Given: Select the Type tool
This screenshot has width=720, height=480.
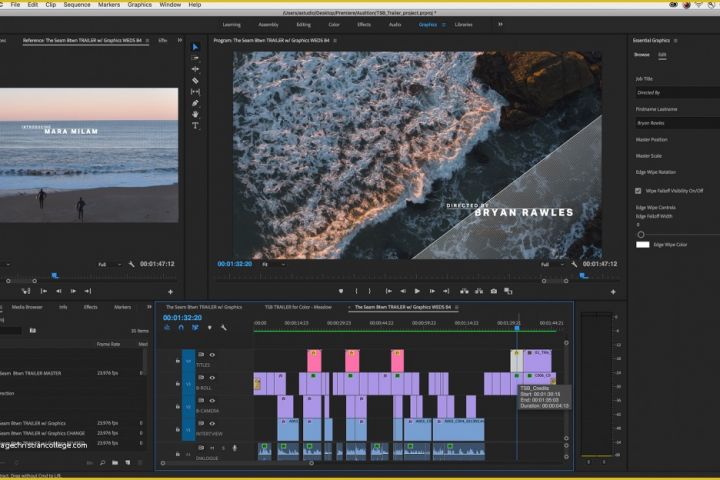Looking at the screenshot, I should pyautogui.click(x=195, y=125).
